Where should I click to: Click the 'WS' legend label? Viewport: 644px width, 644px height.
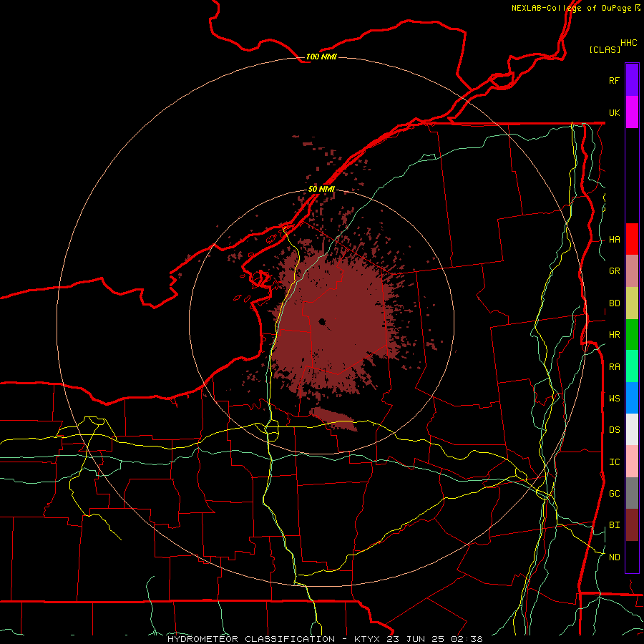[615, 399]
